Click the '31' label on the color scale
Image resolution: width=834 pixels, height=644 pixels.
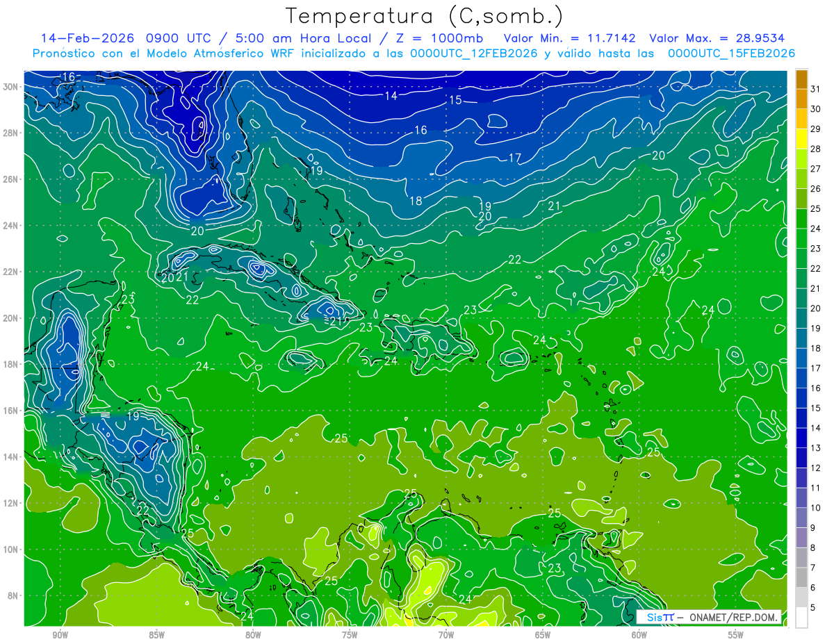pyautogui.click(x=816, y=88)
